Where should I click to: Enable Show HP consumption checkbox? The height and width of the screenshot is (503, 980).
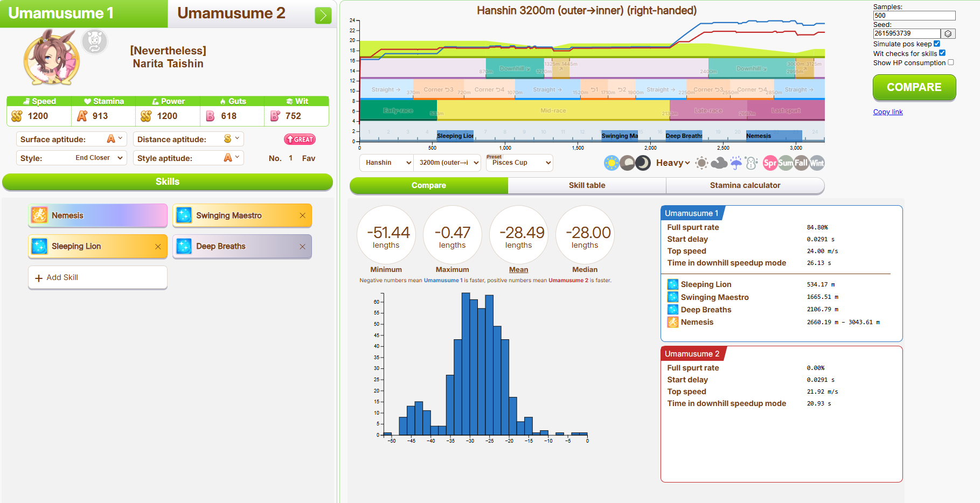coord(951,62)
